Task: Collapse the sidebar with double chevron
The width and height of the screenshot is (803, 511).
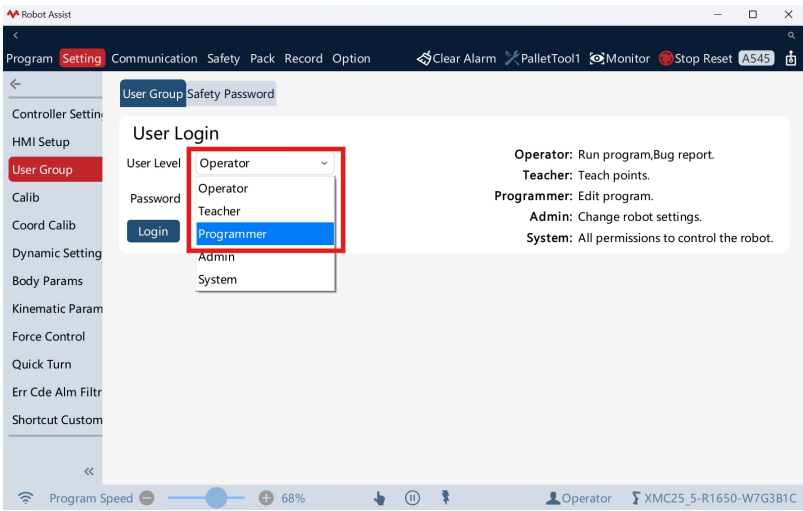Action: 89,471
